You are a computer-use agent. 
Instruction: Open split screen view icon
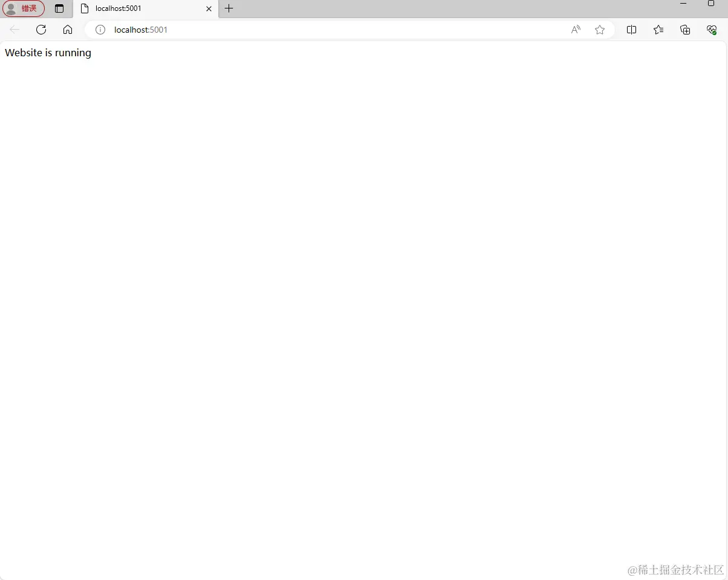pyautogui.click(x=632, y=30)
